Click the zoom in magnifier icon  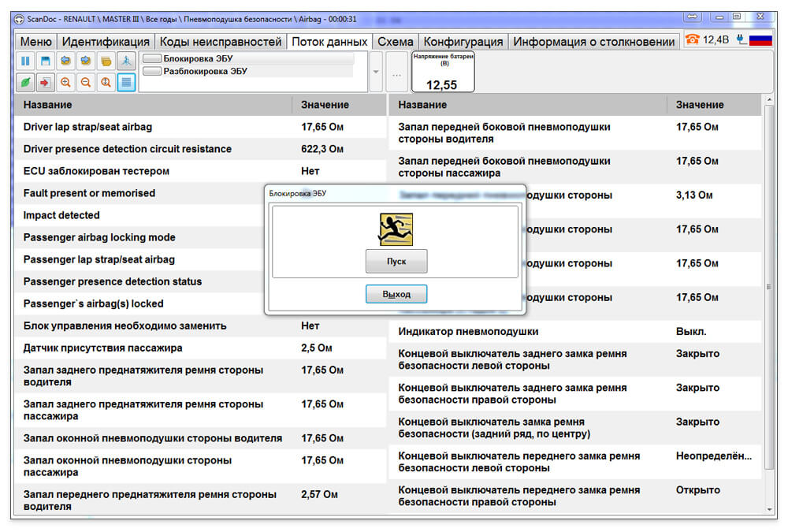click(65, 83)
